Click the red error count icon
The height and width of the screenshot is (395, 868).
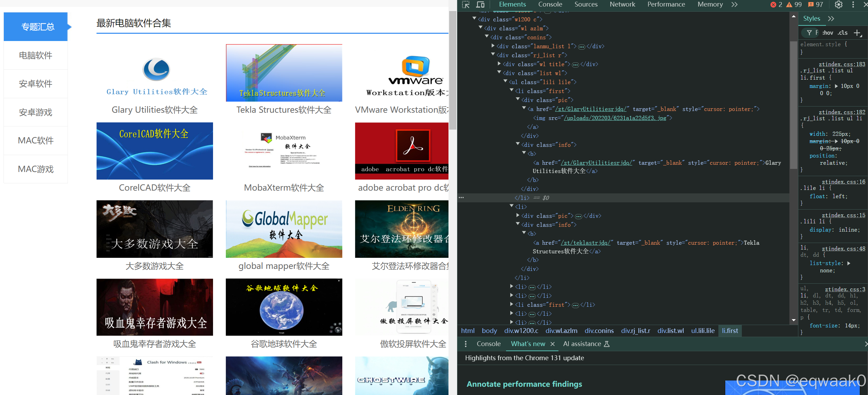(773, 4)
